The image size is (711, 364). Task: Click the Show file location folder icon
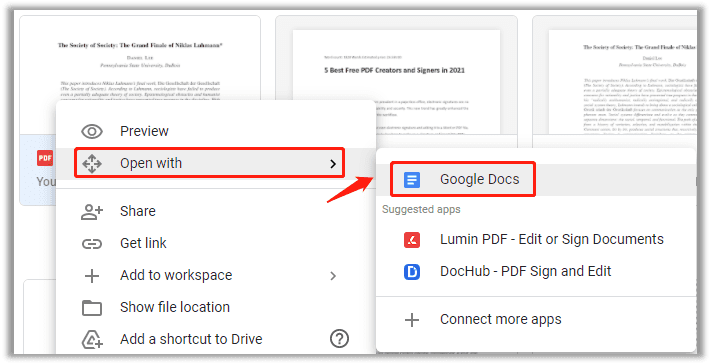(92, 308)
